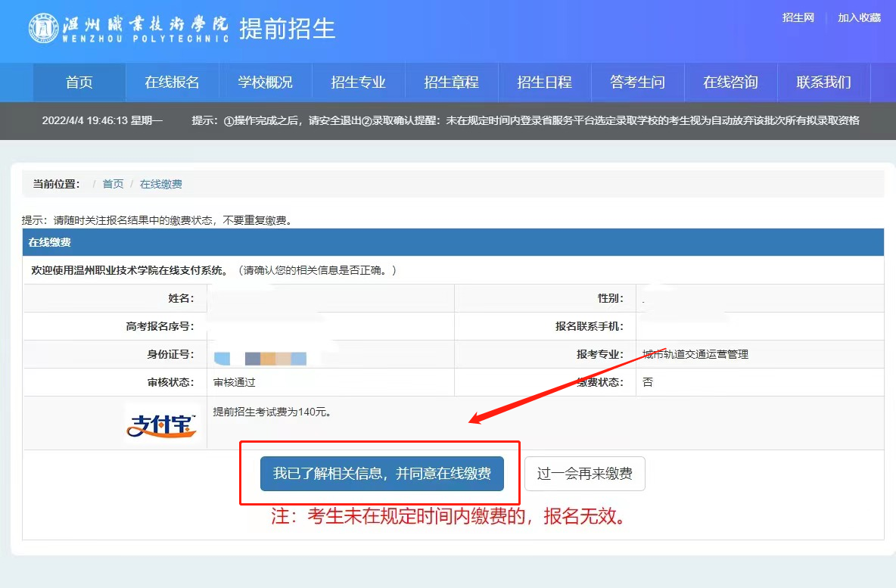896x588 pixels.
Task: Click 在线缴费 breadcrumb link
Action: (x=160, y=184)
